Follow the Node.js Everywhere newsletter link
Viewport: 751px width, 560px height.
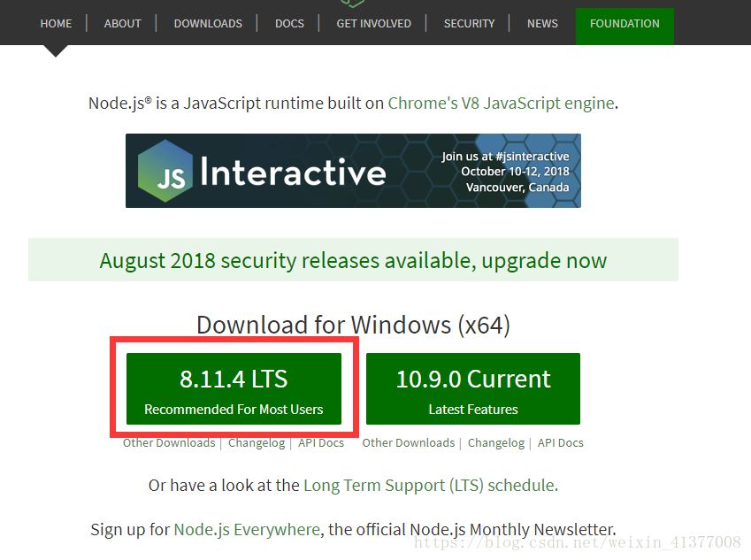coord(247,530)
